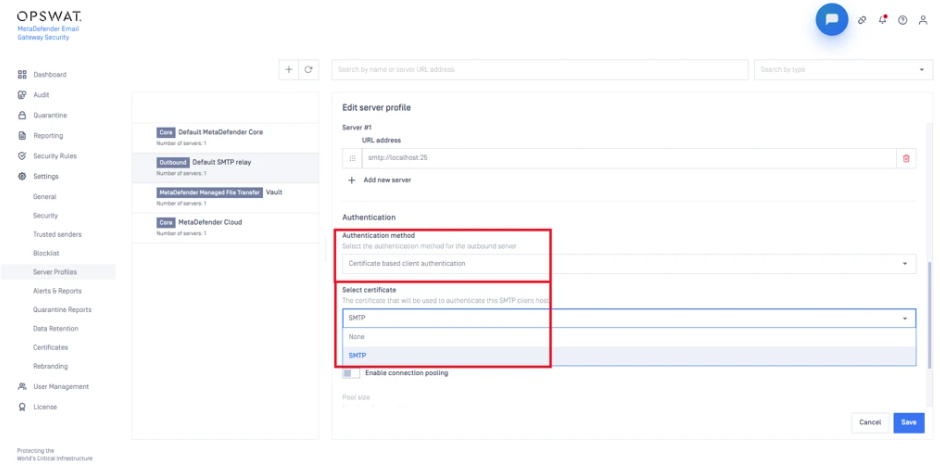Click the link icon in top bar
The image size is (940, 472).
coord(862,20)
